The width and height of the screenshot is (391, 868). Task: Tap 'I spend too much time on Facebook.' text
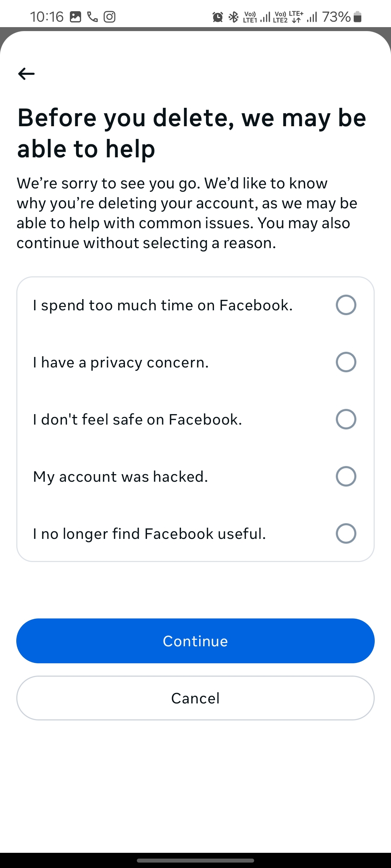click(x=163, y=306)
